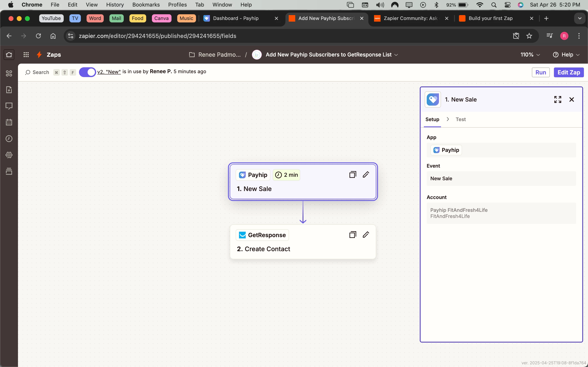588x367 pixels.
Task: Expand the 110% zoom dropdown
Action: coord(530,55)
